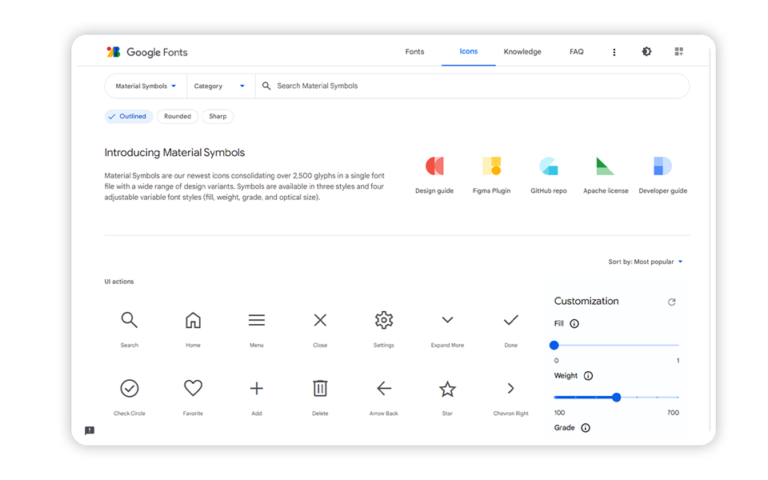Image resolution: width=768 pixels, height=480 pixels.
Task: Open the Figma Plugin link
Action: [x=491, y=175]
